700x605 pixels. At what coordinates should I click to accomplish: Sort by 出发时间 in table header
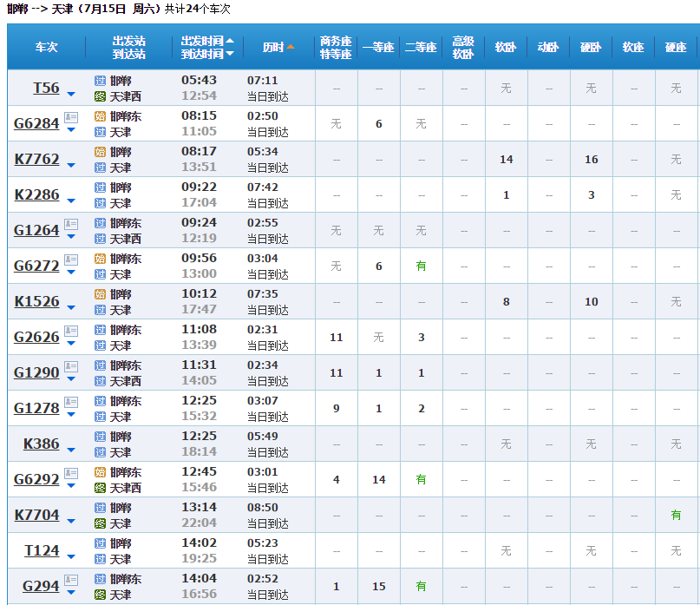click(x=207, y=41)
